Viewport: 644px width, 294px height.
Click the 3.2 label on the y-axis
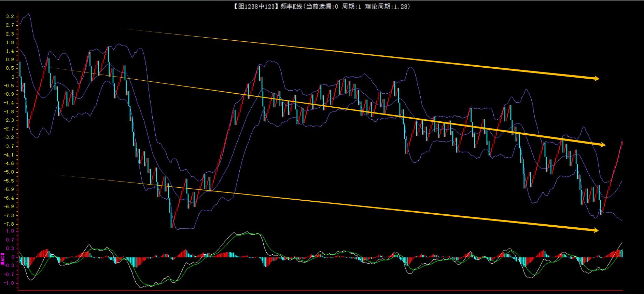10,16
